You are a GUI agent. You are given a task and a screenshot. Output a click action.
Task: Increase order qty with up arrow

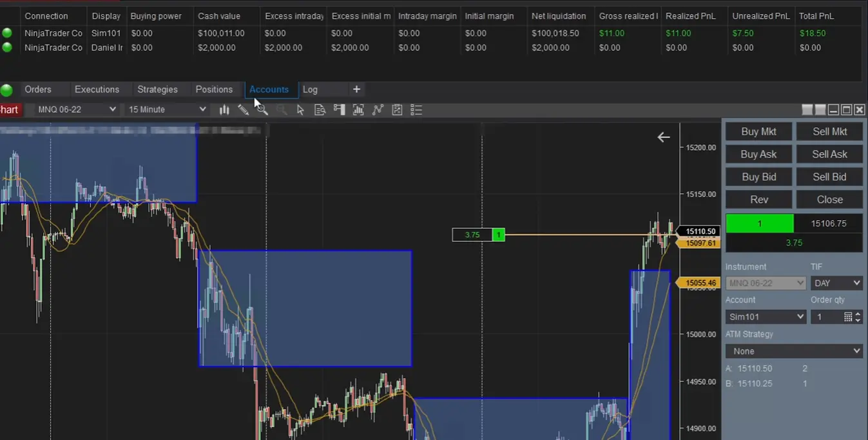click(858, 314)
